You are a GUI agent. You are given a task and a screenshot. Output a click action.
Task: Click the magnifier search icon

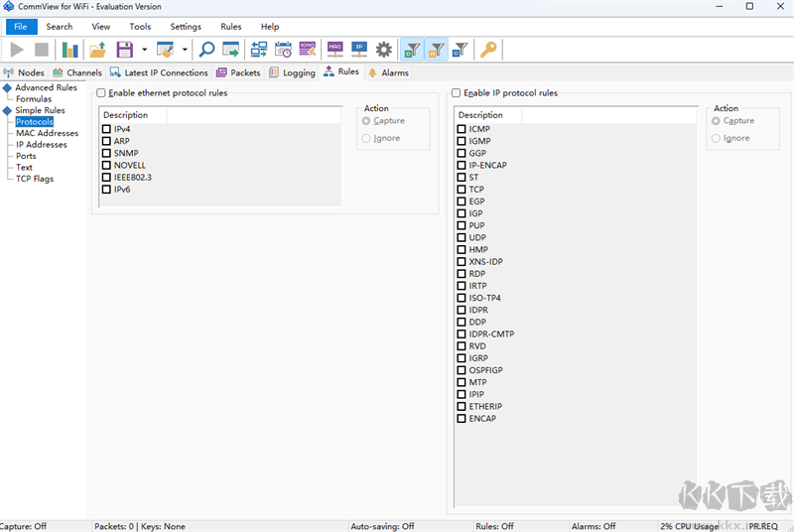click(x=206, y=49)
